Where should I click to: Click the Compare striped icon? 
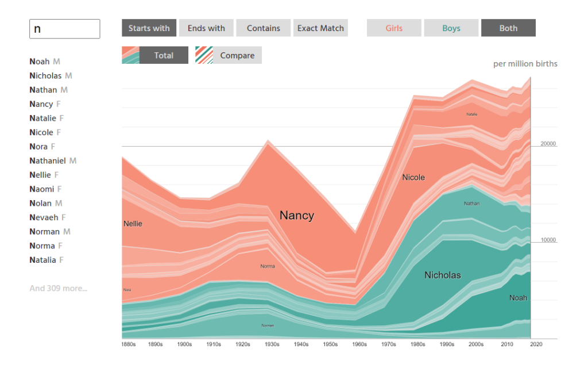click(204, 55)
